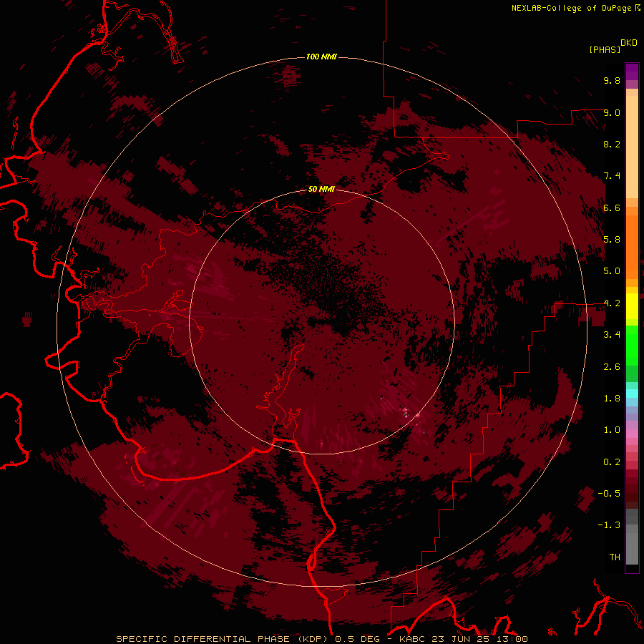Click the gray bottom segment of color bar
The height and width of the screenshot is (644, 644).
(x=632, y=537)
